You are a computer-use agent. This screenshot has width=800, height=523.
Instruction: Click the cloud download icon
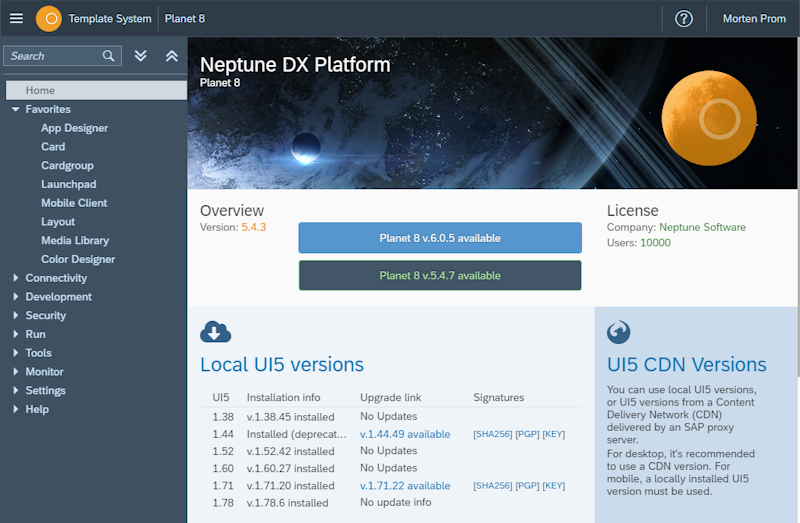click(215, 332)
